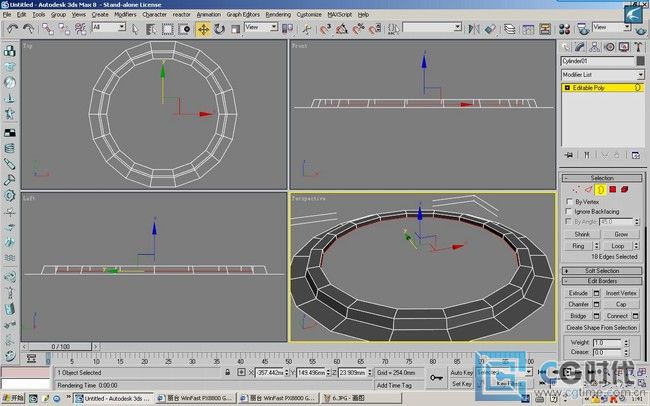Click the Bridge button

pyautogui.click(x=578, y=316)
